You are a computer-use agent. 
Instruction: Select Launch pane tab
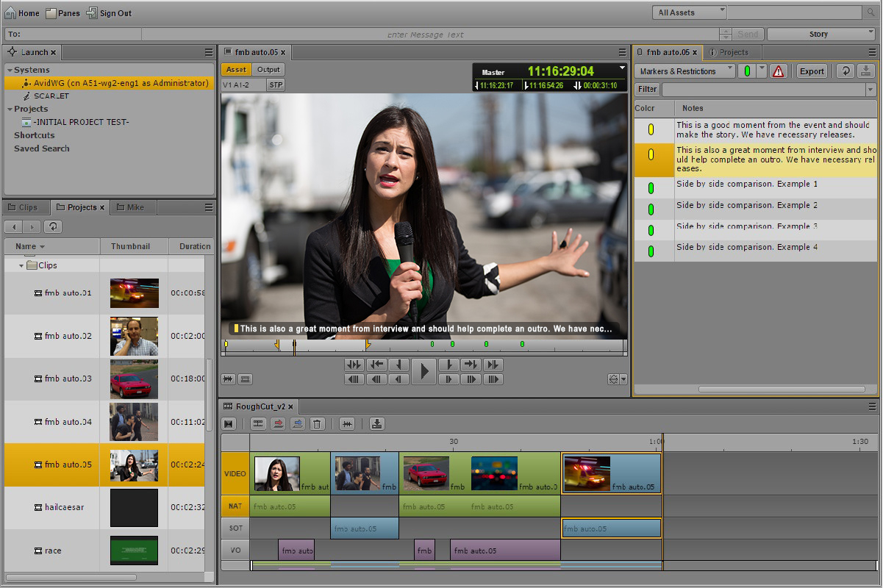point(33,52)
